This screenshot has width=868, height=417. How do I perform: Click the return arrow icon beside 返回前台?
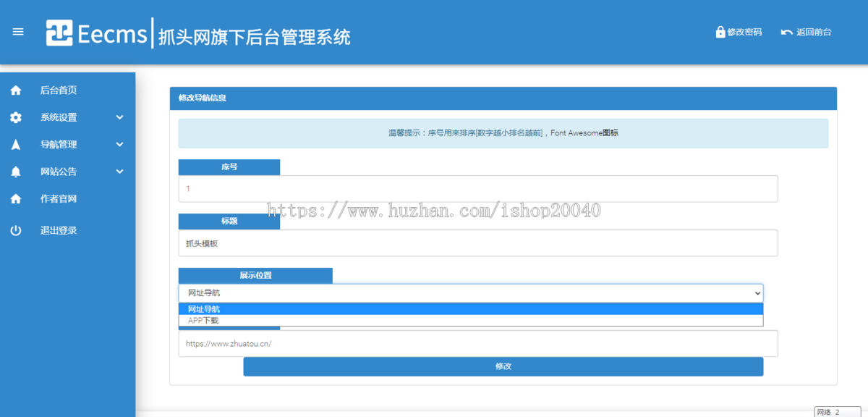point(787,33)
